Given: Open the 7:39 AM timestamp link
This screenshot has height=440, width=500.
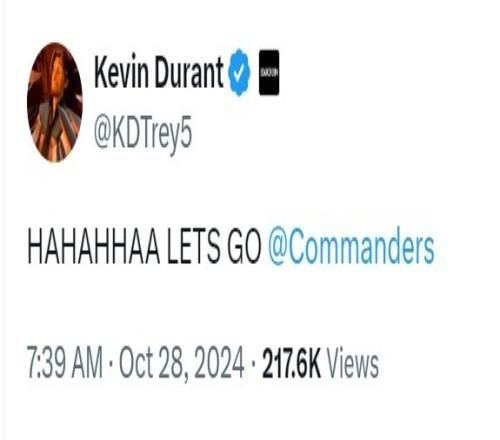Looking at the screenshot, I should (x=65, y=362).
